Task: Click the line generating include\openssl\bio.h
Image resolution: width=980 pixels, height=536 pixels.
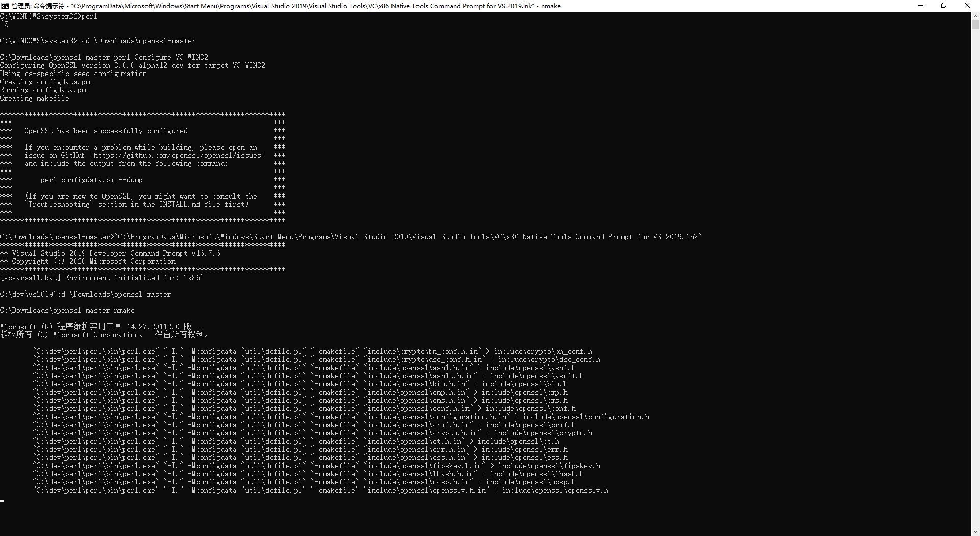Action: tap(300, 384)
